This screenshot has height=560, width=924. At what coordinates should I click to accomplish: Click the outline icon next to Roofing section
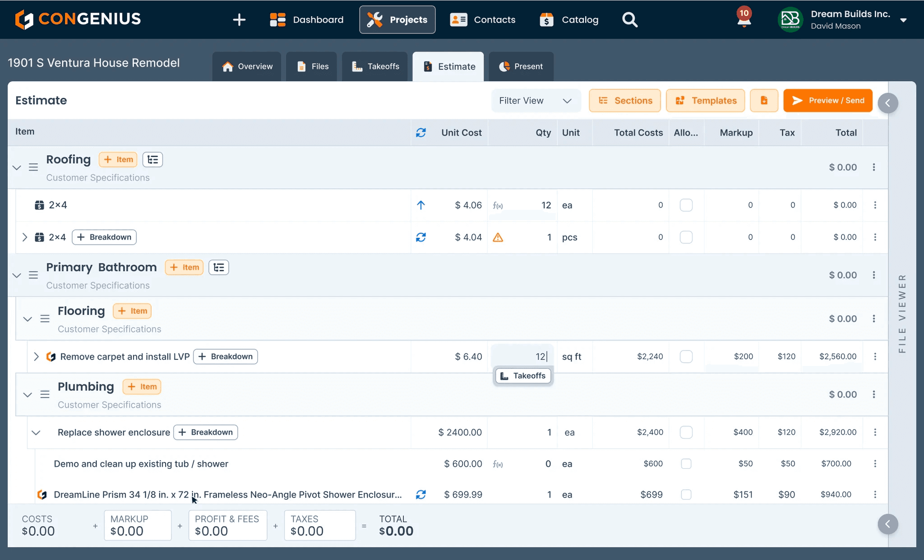(x=152, y=159)
